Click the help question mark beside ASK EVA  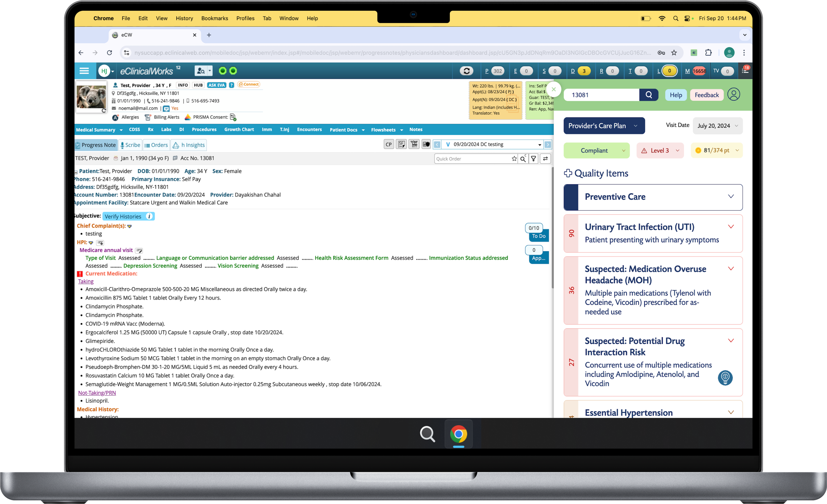(231, 85)
